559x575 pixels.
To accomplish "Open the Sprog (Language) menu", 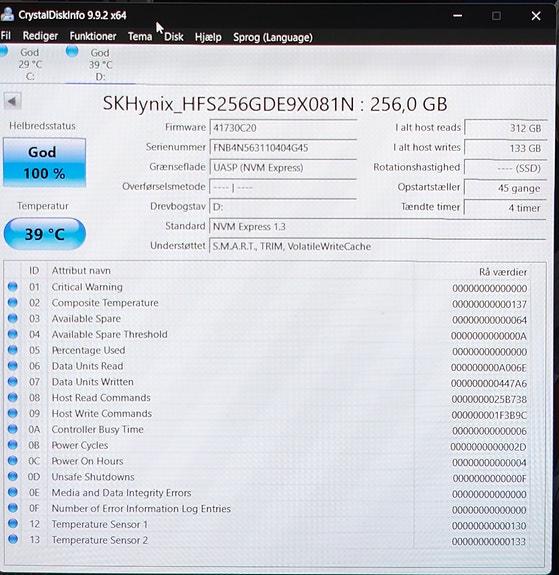I will 273,37.
